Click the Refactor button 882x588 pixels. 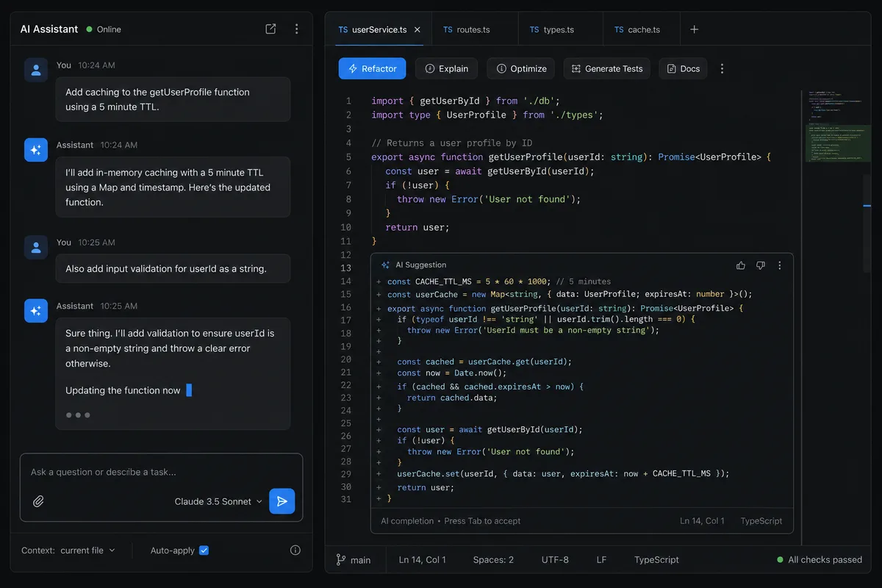[x=373, y=68]
